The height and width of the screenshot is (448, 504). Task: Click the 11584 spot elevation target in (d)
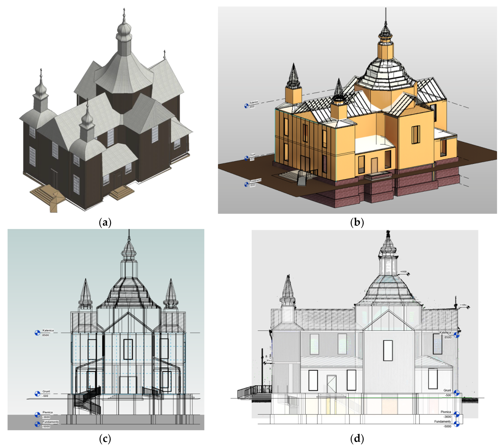(468, 307)
